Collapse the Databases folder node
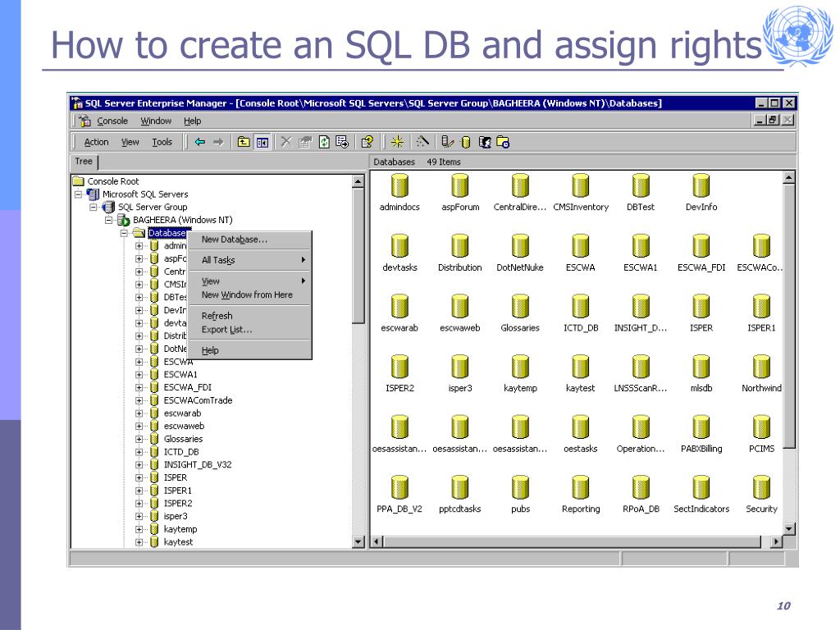840x630 pixels. [x=125, y=233]
